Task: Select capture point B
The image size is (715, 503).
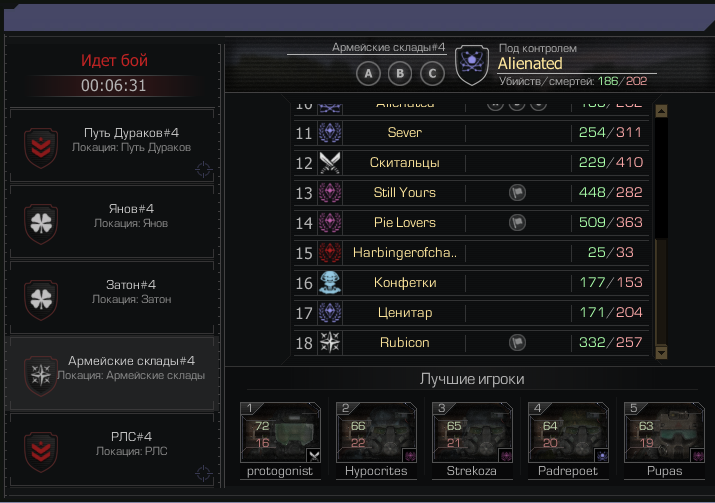Action: click(400, 73)
